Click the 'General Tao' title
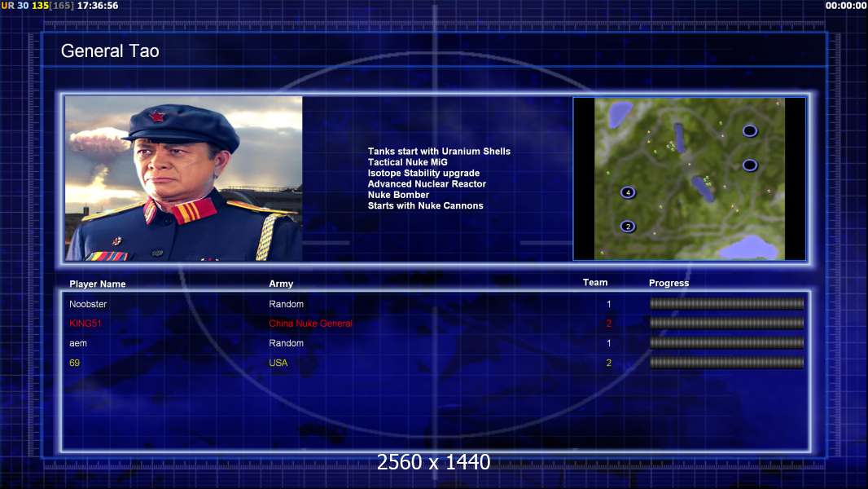 click(110, 51)
